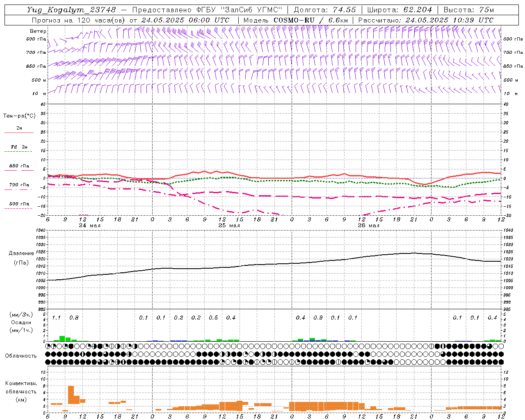This screenshot has width=525, height=420.
Task: Click the 'Широта: 62.204' header field
Action: tap(399, 10)
